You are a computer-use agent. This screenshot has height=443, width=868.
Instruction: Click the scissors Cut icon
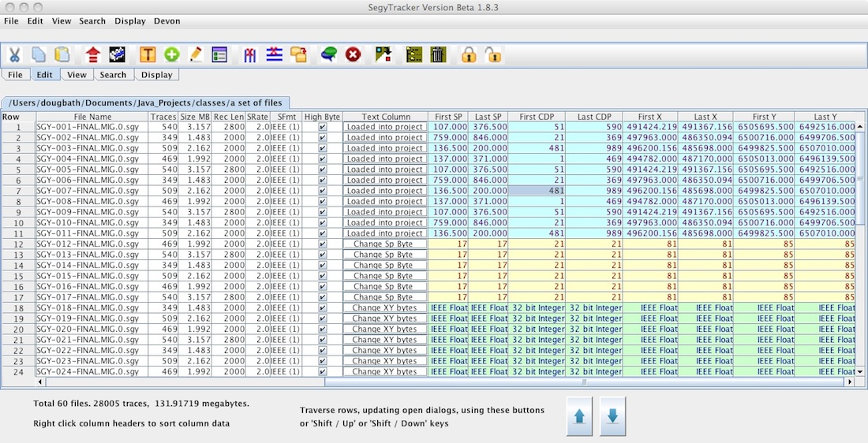[x=14, y=54]
